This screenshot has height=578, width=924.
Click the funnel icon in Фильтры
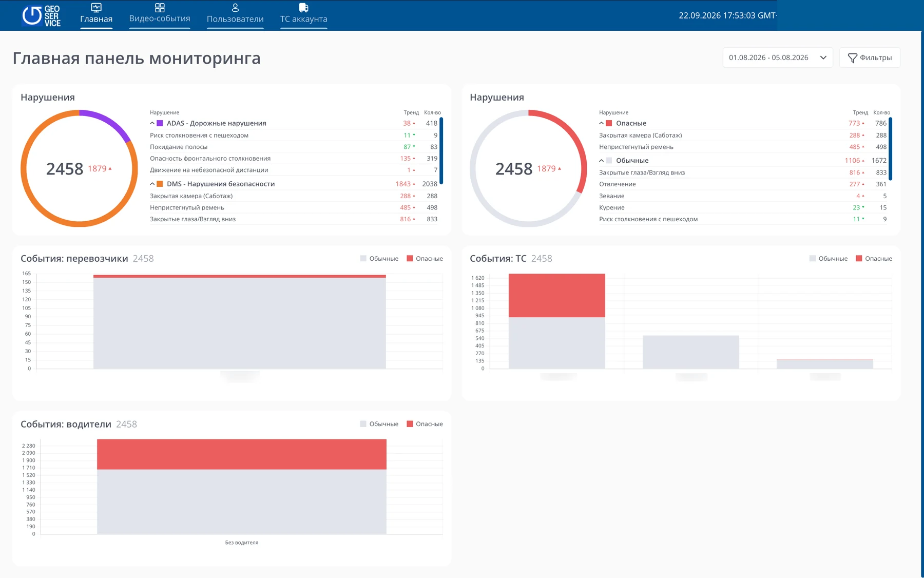[852, 58]
